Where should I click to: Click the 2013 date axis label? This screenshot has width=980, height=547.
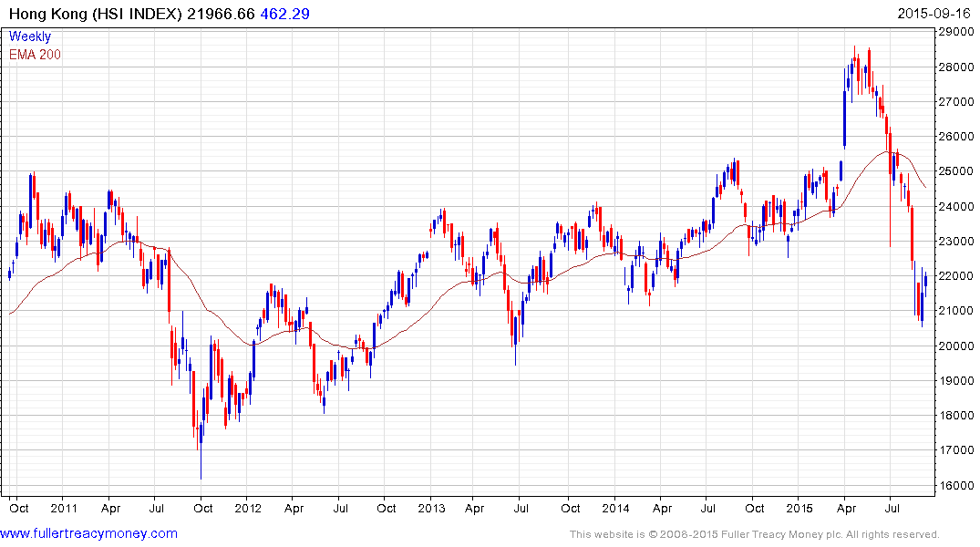pyautogui.click(x=431, y=508)
